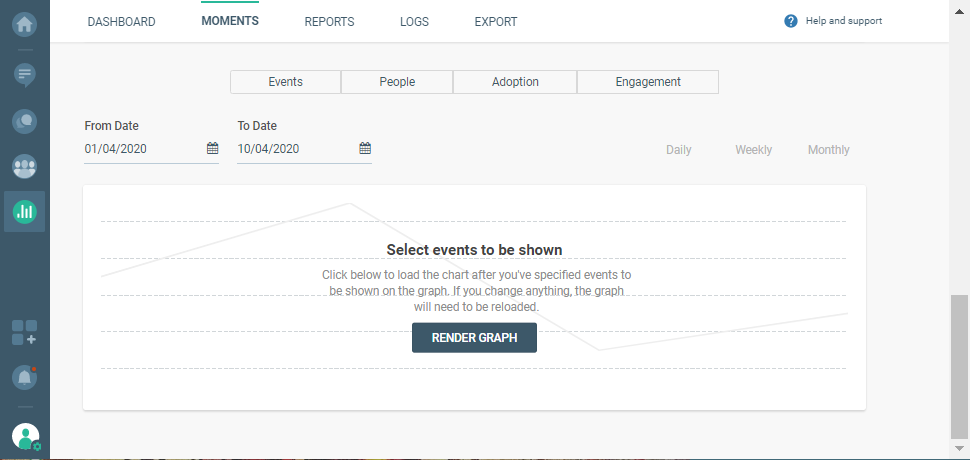This screenshot has height=460, width=970.
Task: Switch the graph interval to Daily
Action: pyautogui.click(x=679, y=150)
